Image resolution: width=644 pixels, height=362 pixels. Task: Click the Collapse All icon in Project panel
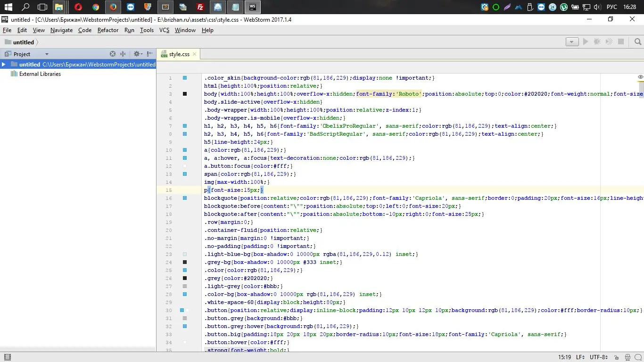coord(123,54)
